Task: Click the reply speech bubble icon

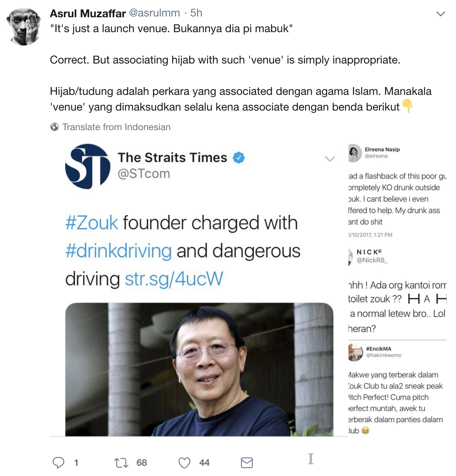Action: 58,463
